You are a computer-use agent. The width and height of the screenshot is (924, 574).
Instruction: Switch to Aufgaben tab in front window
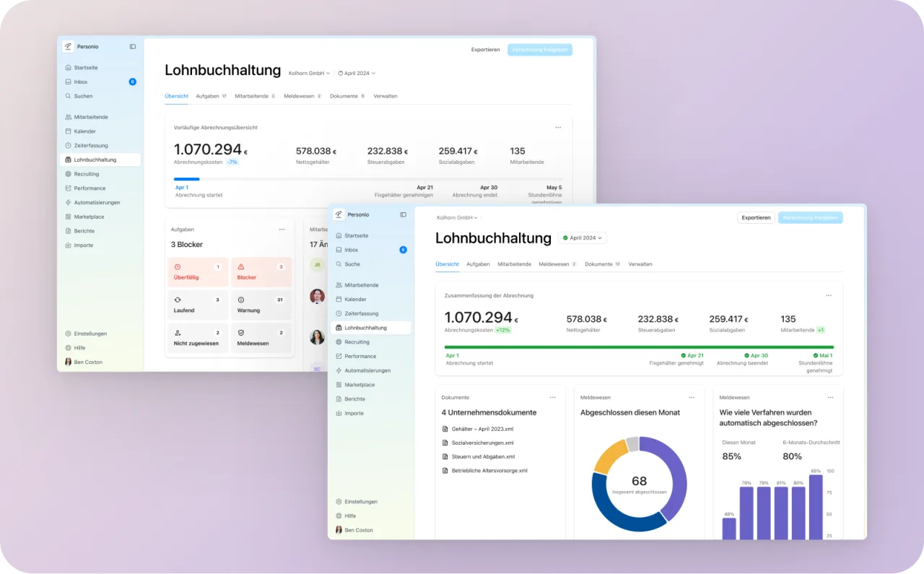[x=478, y=264]
